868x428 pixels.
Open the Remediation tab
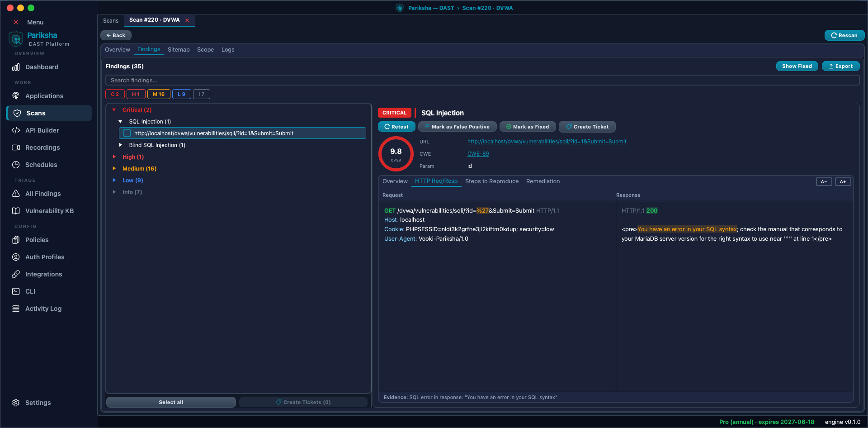[x=543, y=181]
